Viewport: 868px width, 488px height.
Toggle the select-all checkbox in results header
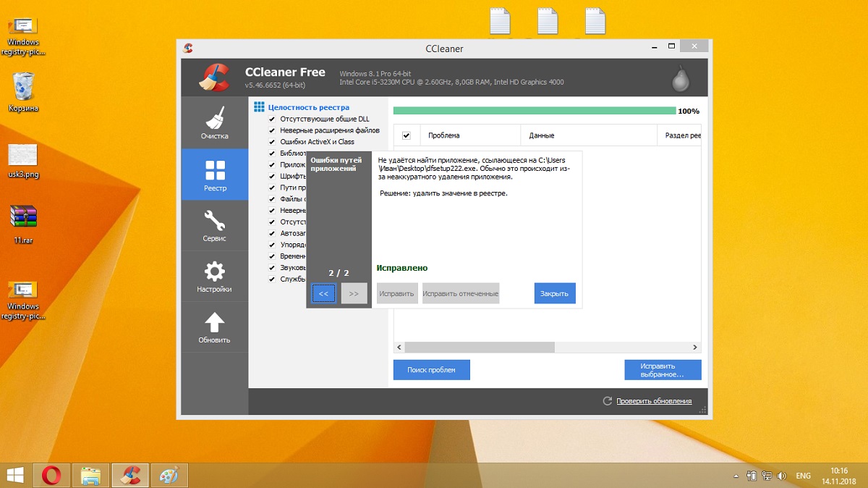pyautogui.click(x=407, y=135)
